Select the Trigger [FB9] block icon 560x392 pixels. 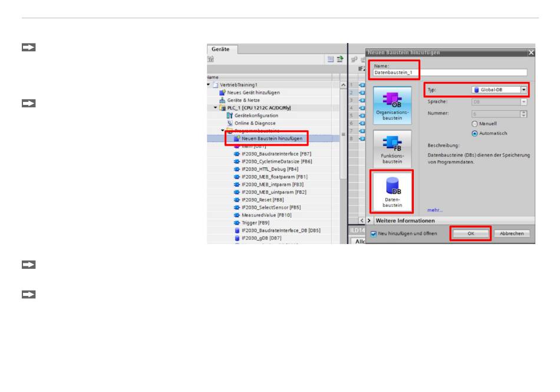[x=237, y=223]
